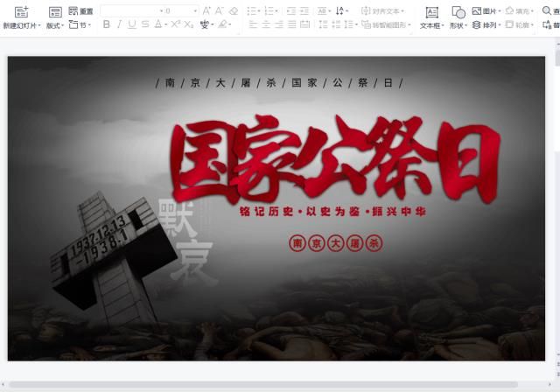This screenshot has height=392, width=560.
Task: Click the 排列 arrange button
Action: coord(486,24)
